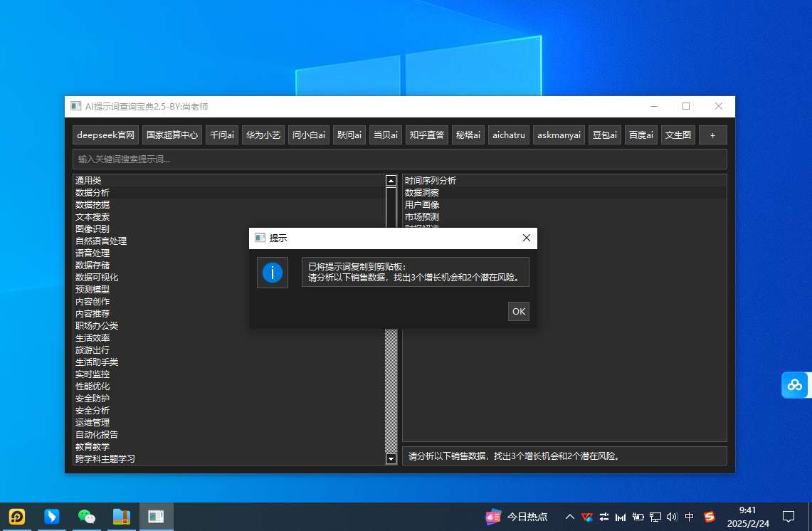
Task: Click the + button to add a site
Action: click(x=712, y=135)
